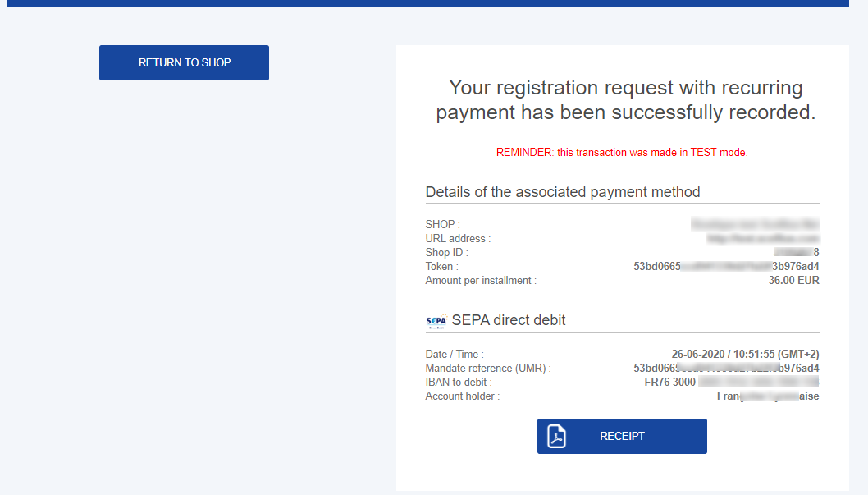
Task: Select the Token value text
Action: 726,266
